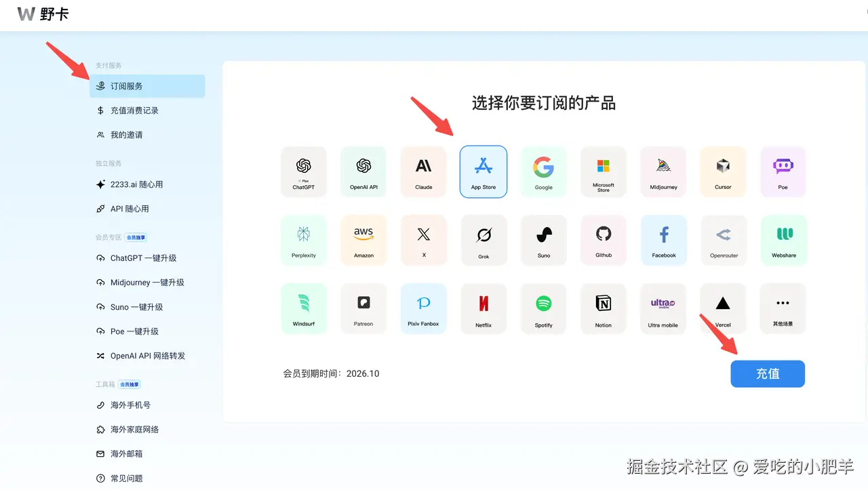Choose the Midjourney product tile
Image resolution: width=868 pixels, height=490 pixels.
click(x=664, y=171)
